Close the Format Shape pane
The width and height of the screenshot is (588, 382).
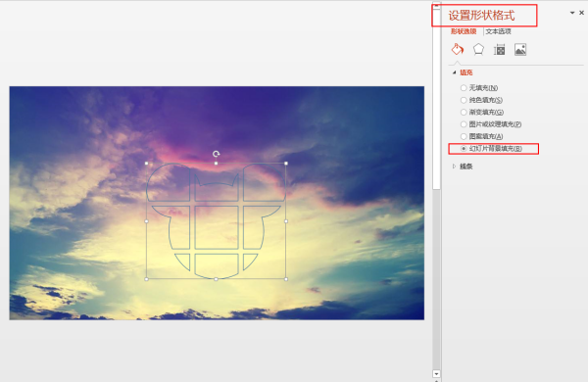(581, 13)
